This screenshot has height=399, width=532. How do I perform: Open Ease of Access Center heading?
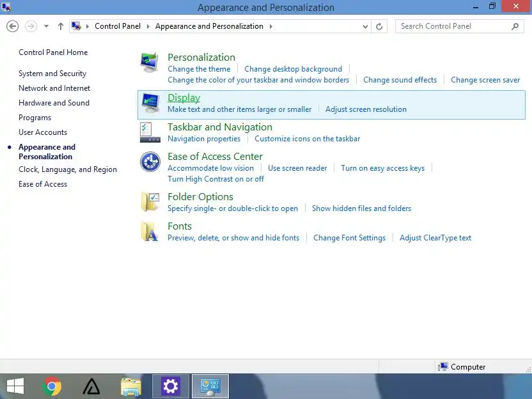pyautogui.click(x=215, y=157)
